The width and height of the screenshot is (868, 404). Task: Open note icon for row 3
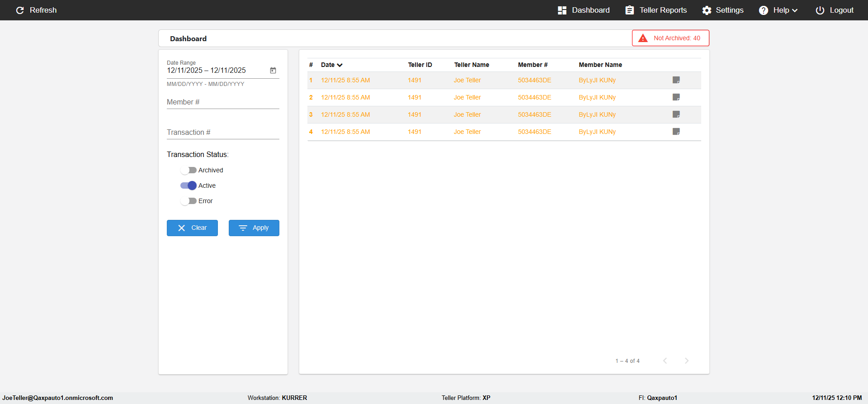(676, 114)
